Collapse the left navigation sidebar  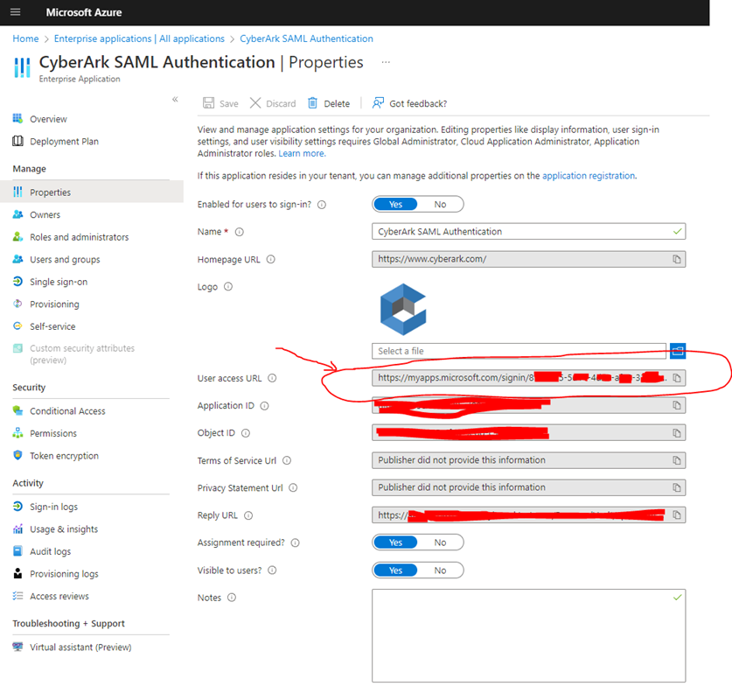[x=175, y=100]
